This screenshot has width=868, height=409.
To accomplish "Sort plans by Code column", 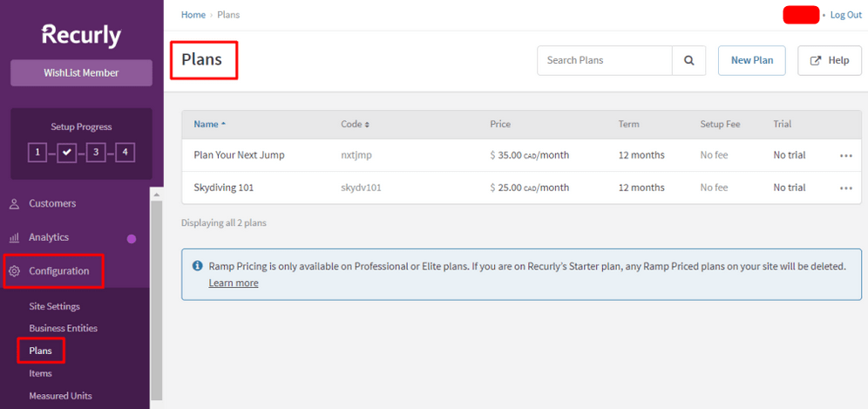I will click(x=355, y=124).
